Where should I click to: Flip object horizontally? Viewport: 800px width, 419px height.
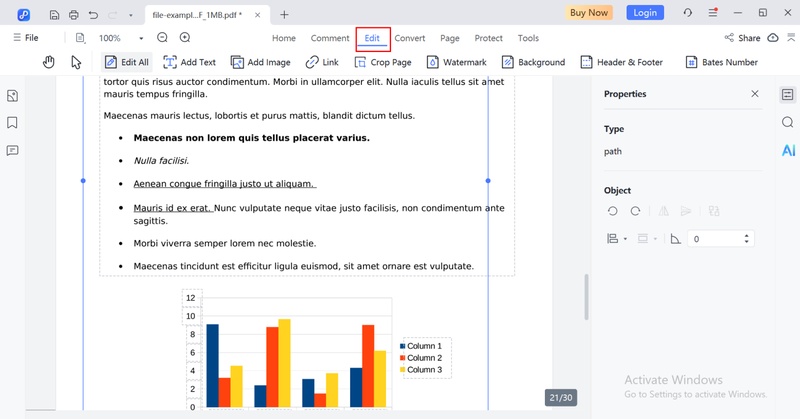(x=663, y=211)
